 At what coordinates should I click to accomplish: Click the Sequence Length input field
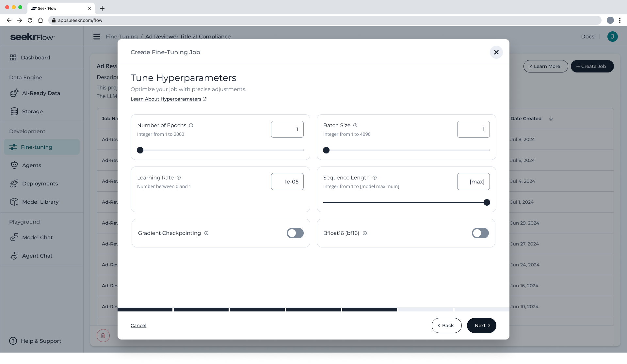click(x=474, y=182)
